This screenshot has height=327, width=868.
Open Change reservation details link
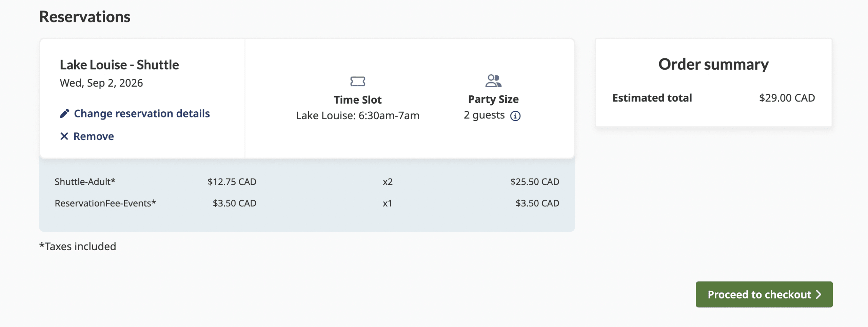point(142,113)
